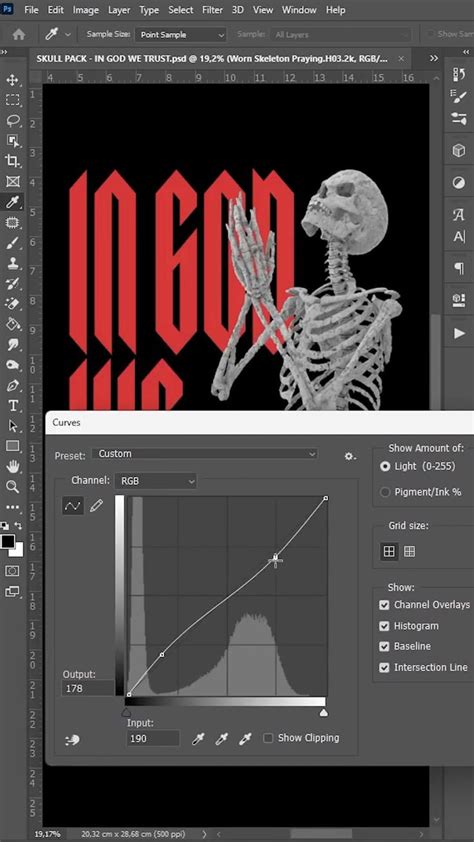
Task: Select the Rectangle shape tool
Action: point(12,446)
